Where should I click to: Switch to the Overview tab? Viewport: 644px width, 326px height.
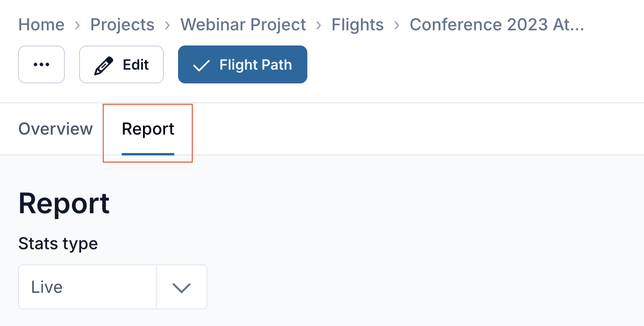(x=55, y=129)
